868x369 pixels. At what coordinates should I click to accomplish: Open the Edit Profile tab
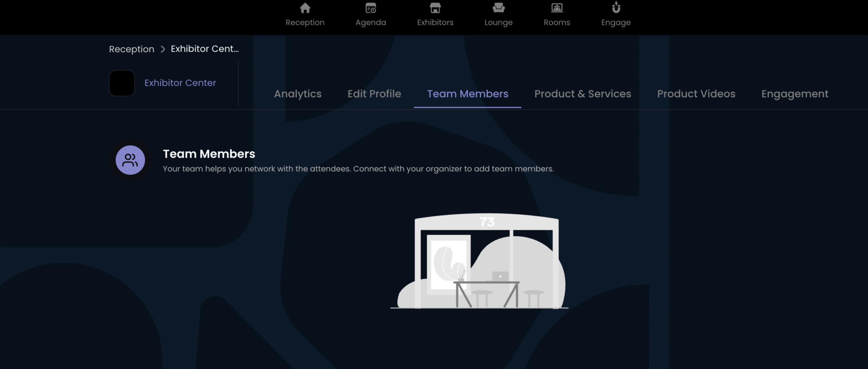tap(374, 94)
